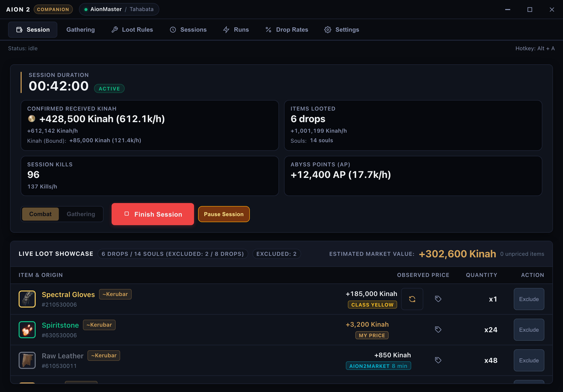The height and width of the screenshot is (392, 563).
Task: Click the OBSERVED PRICE column header
Action: (x=423, y=275)
